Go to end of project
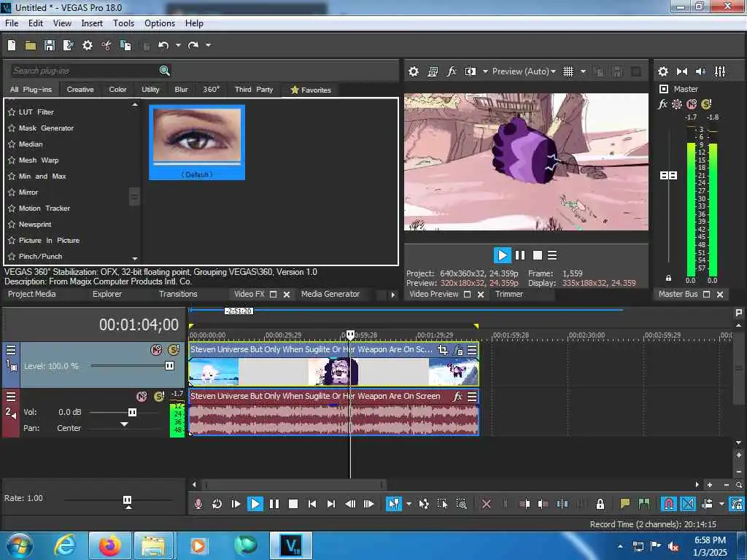This screenshot has height=560, width=747. [331, 504]
